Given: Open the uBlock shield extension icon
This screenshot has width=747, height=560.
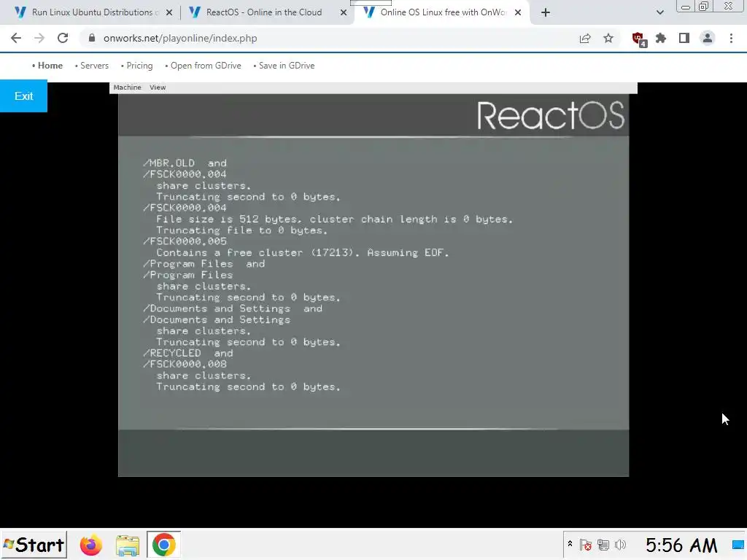Looking at the screenshot, I should (638, 39).
